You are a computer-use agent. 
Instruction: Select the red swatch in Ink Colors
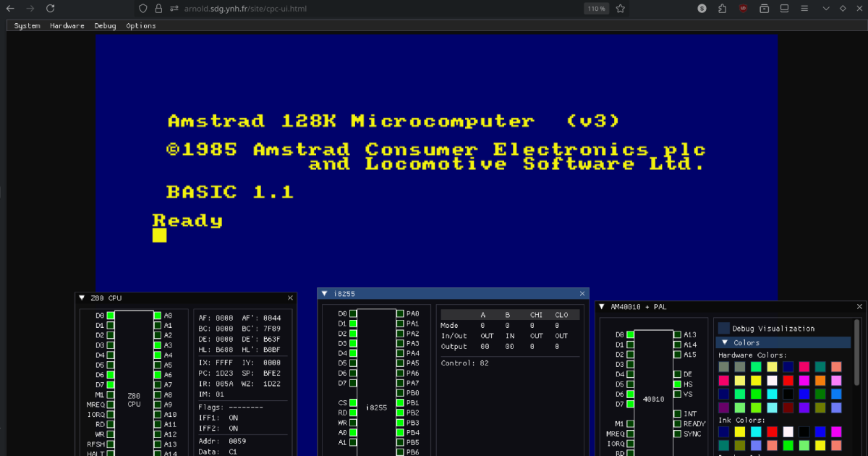[772, 432]
